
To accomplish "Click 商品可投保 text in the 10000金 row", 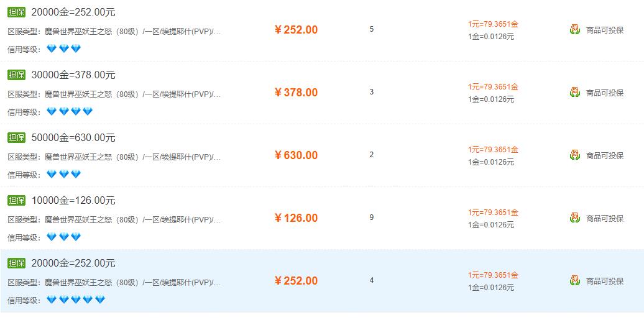I will click(605, 218).
